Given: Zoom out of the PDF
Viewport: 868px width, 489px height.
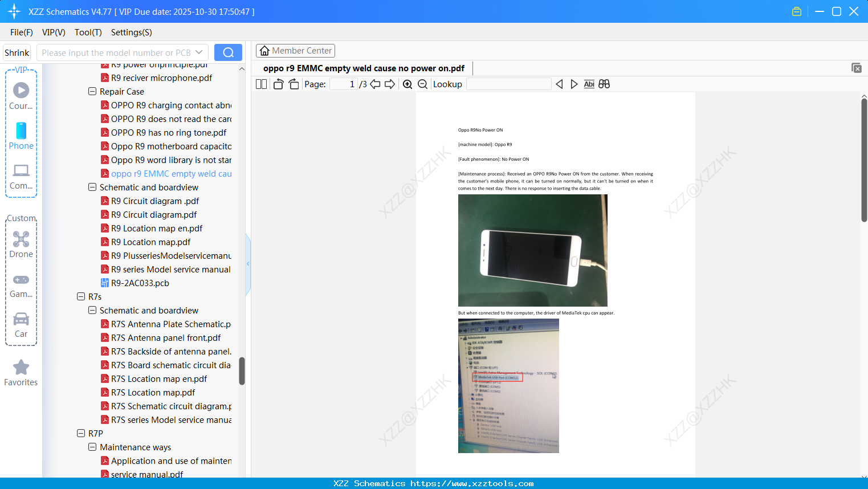Looking at the screenshot, I should coord(423,84).
